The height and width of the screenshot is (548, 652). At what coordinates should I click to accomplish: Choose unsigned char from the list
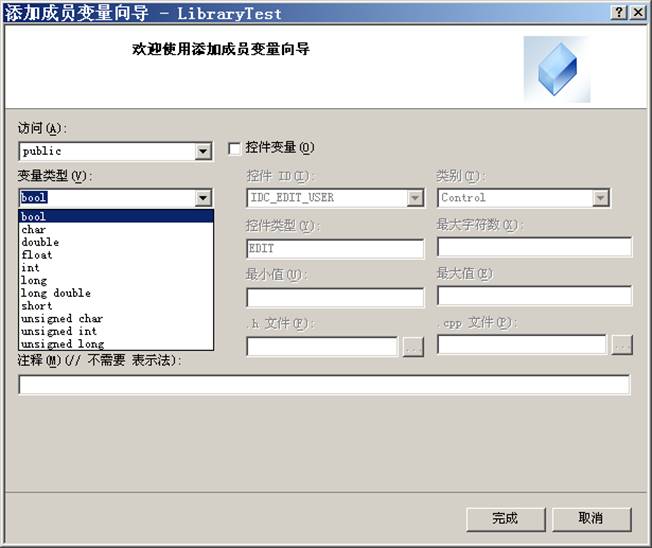[116, 318]
